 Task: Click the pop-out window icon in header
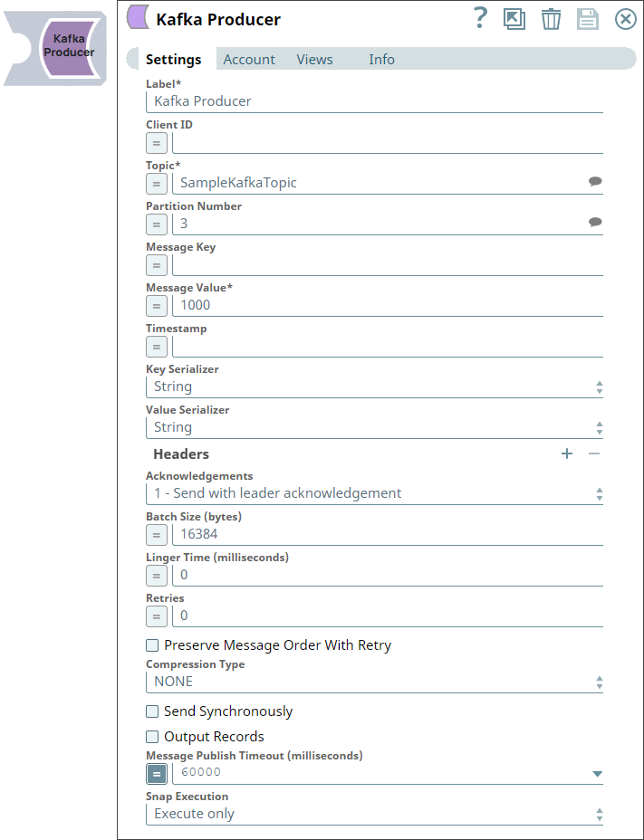[x=514, y=19]
